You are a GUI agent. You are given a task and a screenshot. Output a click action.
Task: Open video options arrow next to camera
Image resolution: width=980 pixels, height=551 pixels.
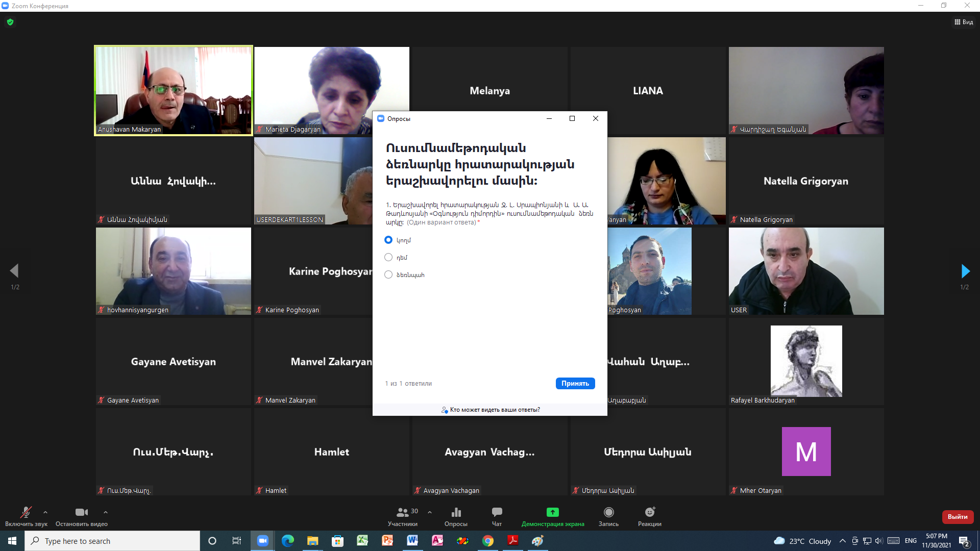[x=106, y=512]
